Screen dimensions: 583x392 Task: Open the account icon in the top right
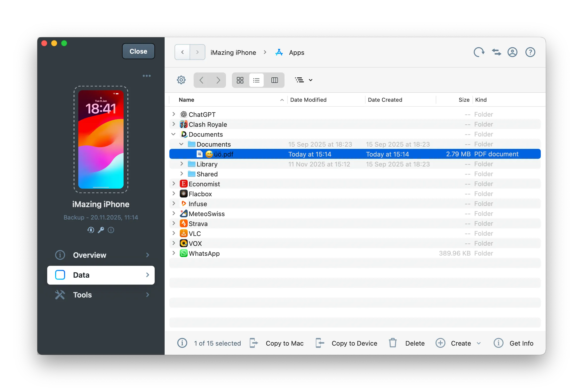pos(512,52)
